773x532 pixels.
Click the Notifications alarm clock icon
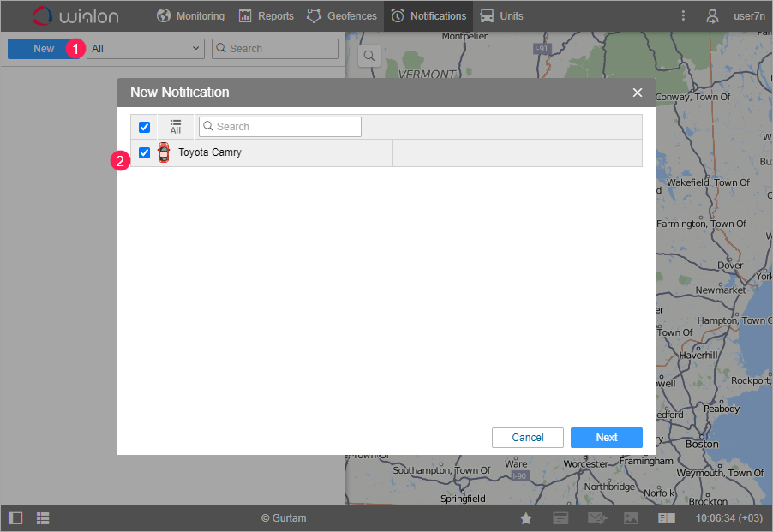coord(398,15)
